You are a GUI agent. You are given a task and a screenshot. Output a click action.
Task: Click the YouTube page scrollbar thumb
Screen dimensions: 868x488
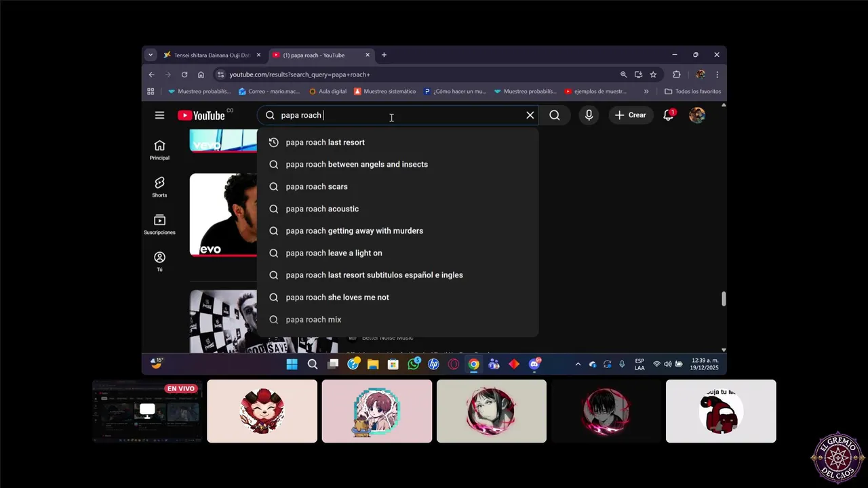pos(724,299)
